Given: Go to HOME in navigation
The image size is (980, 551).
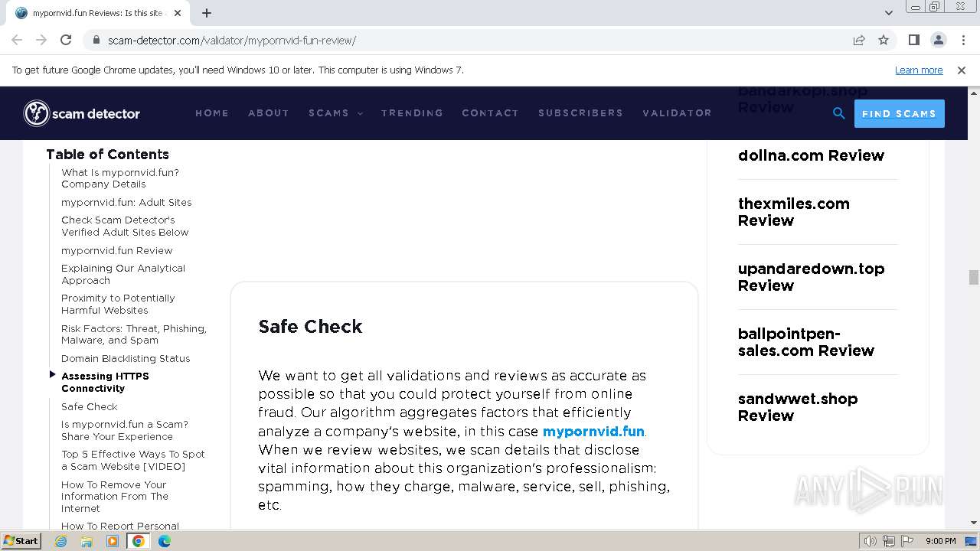Looking at the screenshot, I should 212,113.
